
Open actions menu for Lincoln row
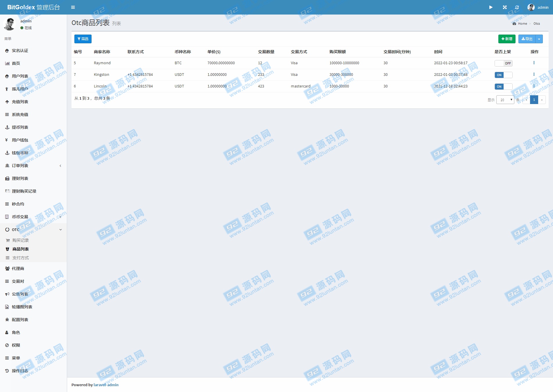534,86
